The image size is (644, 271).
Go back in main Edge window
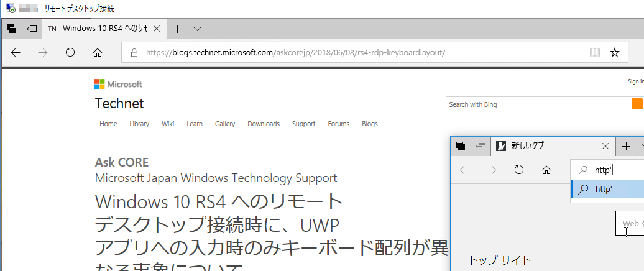coord(16,53)
